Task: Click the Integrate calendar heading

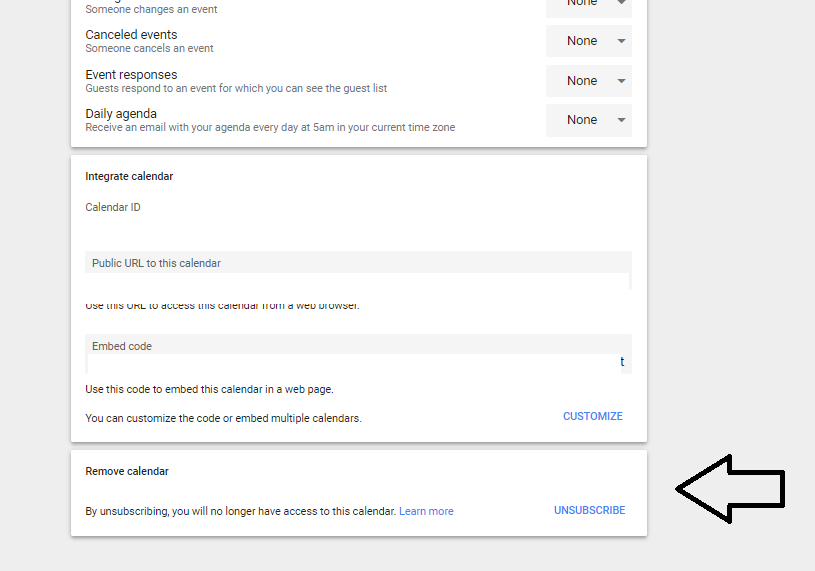Action: pos(129,176)
